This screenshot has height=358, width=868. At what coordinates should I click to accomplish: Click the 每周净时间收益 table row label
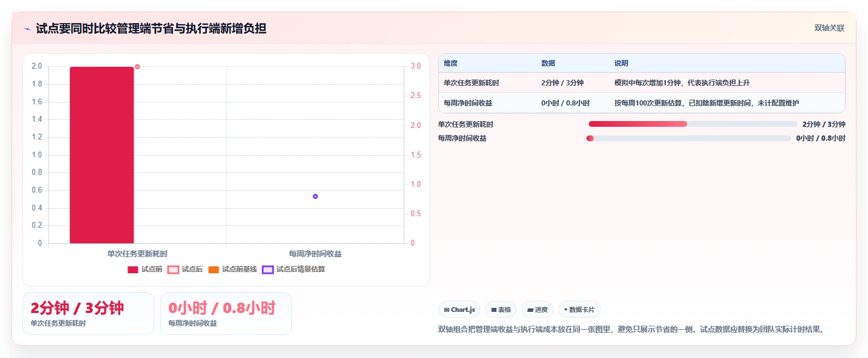click(x=468, y=103)
